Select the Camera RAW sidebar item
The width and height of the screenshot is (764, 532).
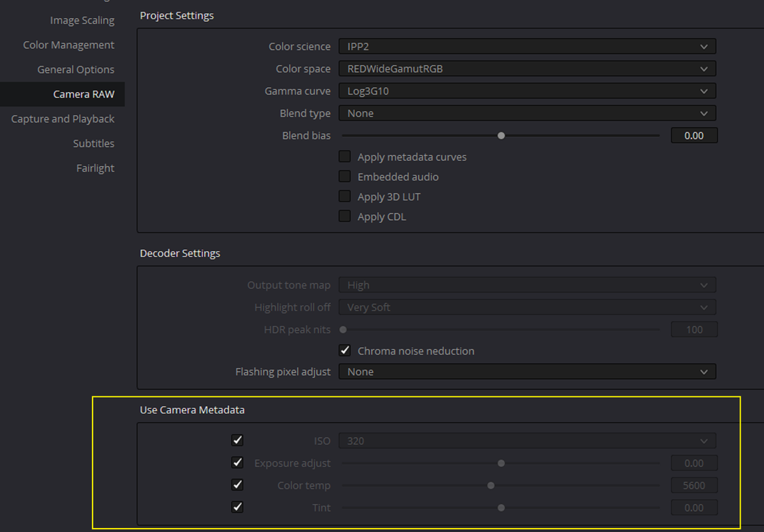[63, 94]
